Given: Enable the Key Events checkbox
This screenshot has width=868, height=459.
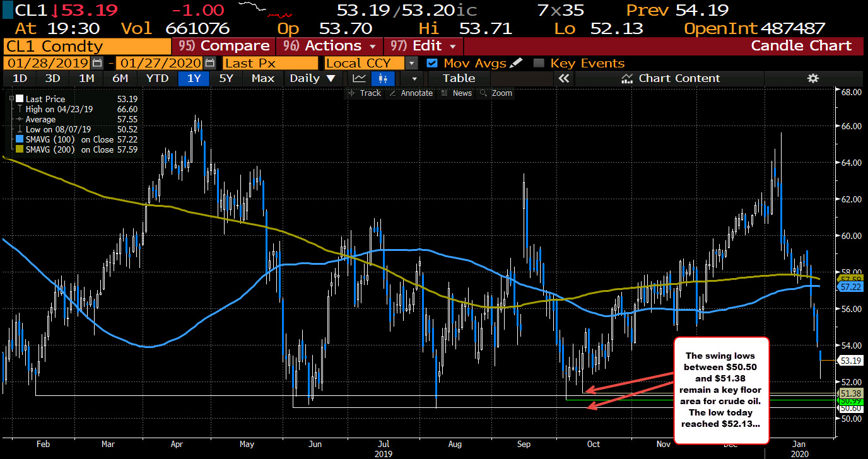Looking at the screenshot, I should (539, 63).
